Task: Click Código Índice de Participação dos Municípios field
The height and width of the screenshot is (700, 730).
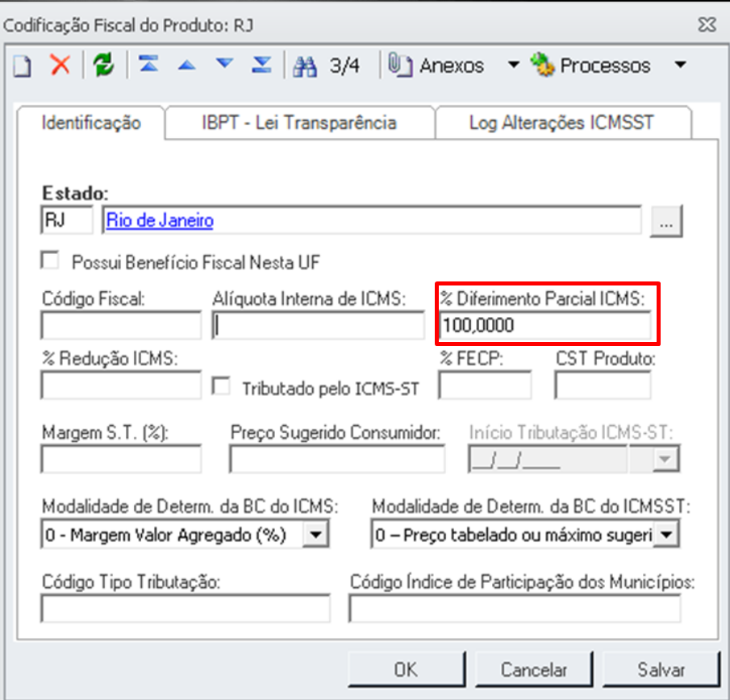Action: [515, 608]
